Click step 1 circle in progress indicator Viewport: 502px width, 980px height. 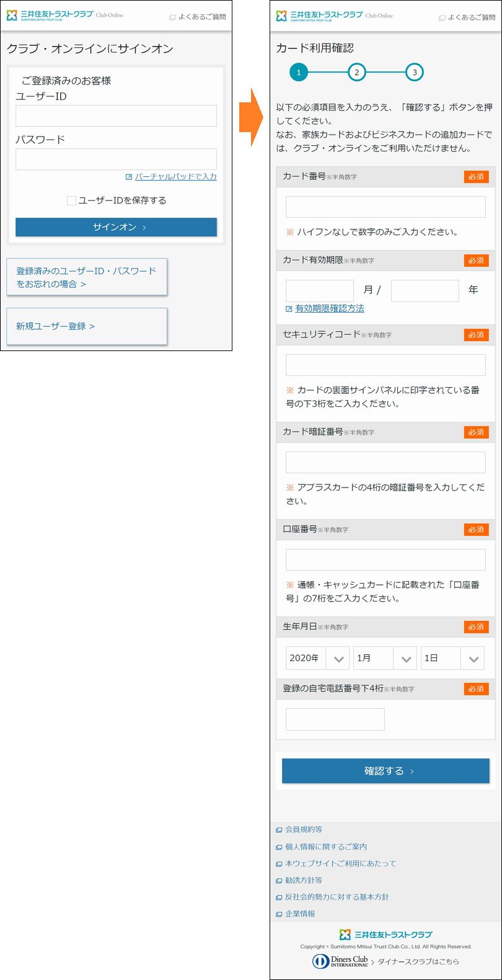pyautogui.click(x=298, y=73)
